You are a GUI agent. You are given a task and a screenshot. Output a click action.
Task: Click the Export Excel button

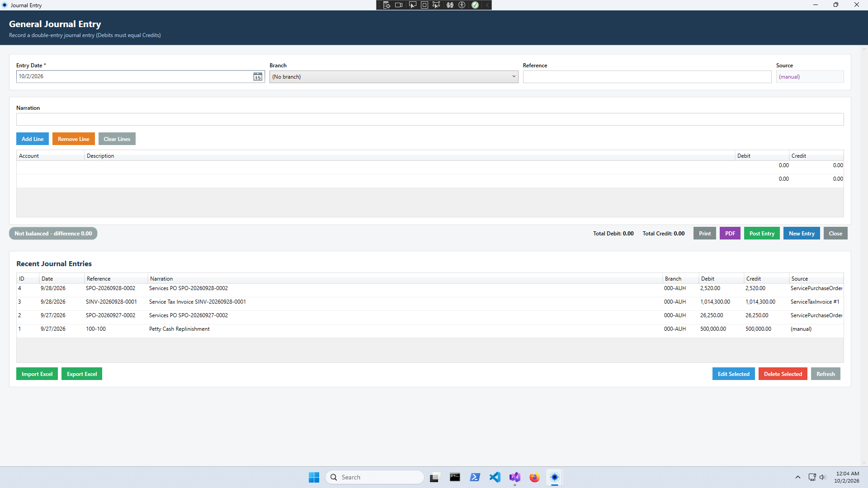[82, 374]
